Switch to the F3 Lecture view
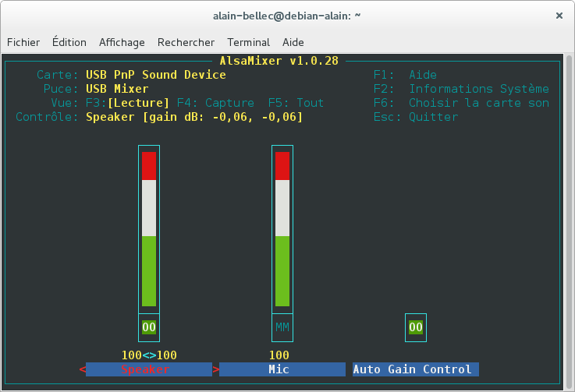The width and height of the screenshot is (575, 392). coord(128,103)
